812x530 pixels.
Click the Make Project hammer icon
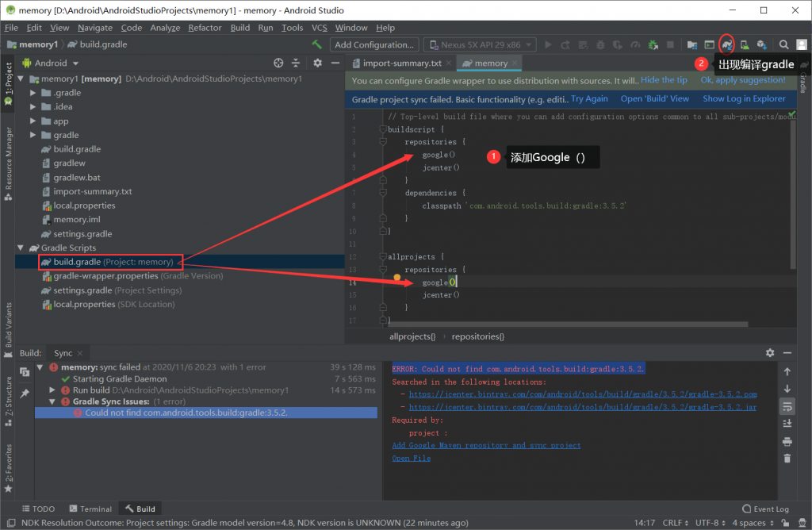coord(316,44)
